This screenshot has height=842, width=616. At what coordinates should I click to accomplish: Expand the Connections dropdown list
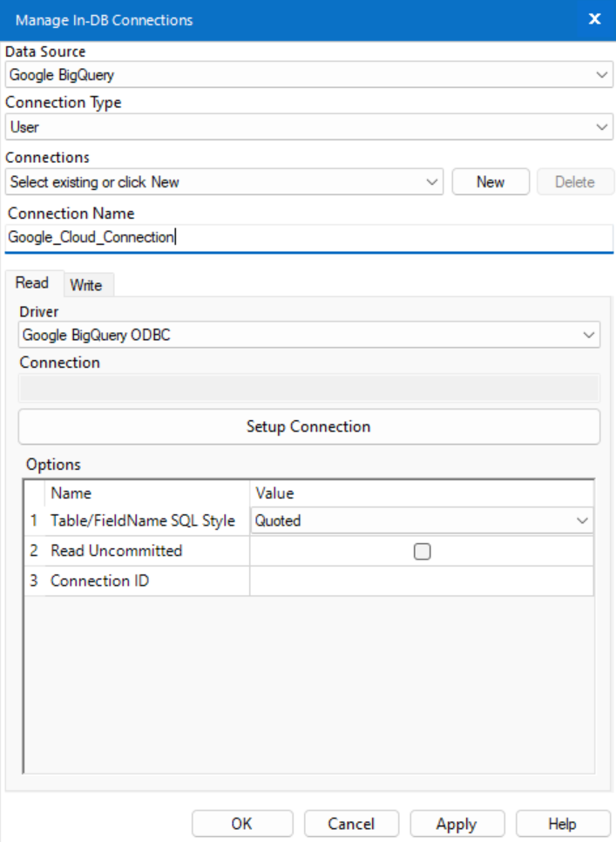coord(224,182)
